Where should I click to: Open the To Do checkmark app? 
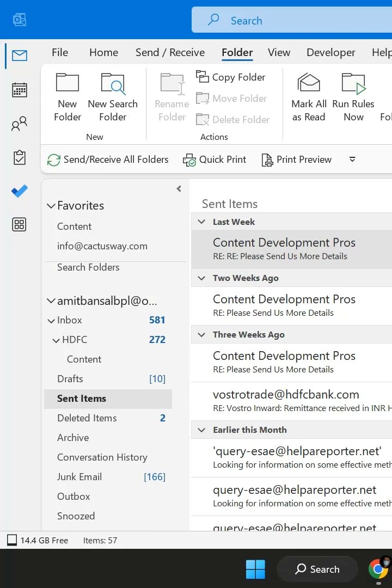click(20, 191)
